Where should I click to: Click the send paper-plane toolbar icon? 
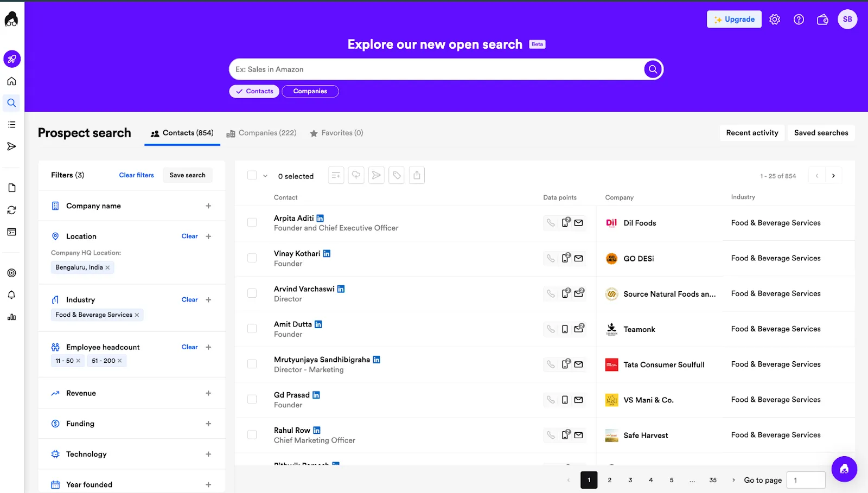[x=376, y=175]
